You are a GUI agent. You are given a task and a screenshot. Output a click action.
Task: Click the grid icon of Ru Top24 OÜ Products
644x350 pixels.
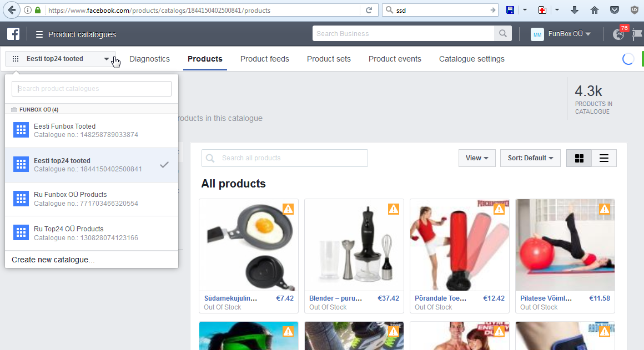click(21, 232)
